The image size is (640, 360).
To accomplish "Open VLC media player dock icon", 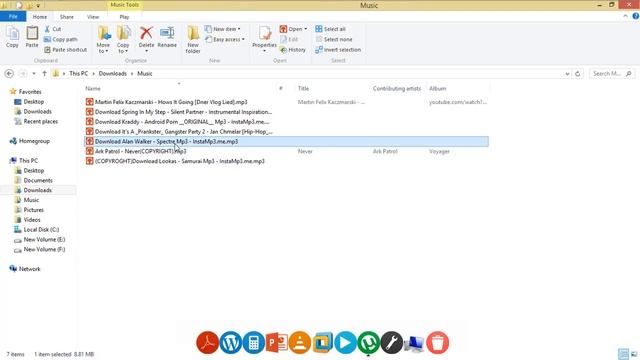I will tap(300, 342).
